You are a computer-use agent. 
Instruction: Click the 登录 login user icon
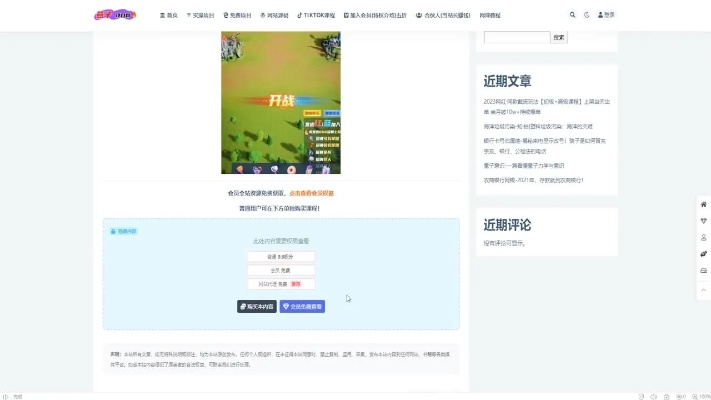coord(606,15)
